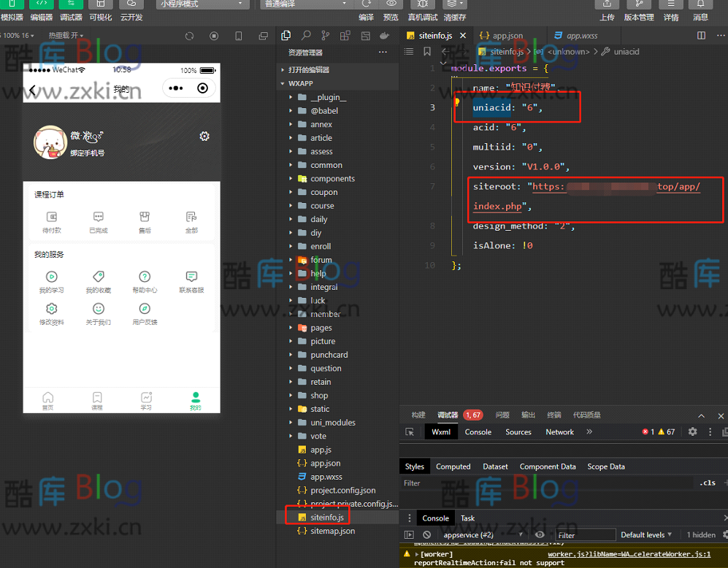Toggle the console live expression eye

540,534
